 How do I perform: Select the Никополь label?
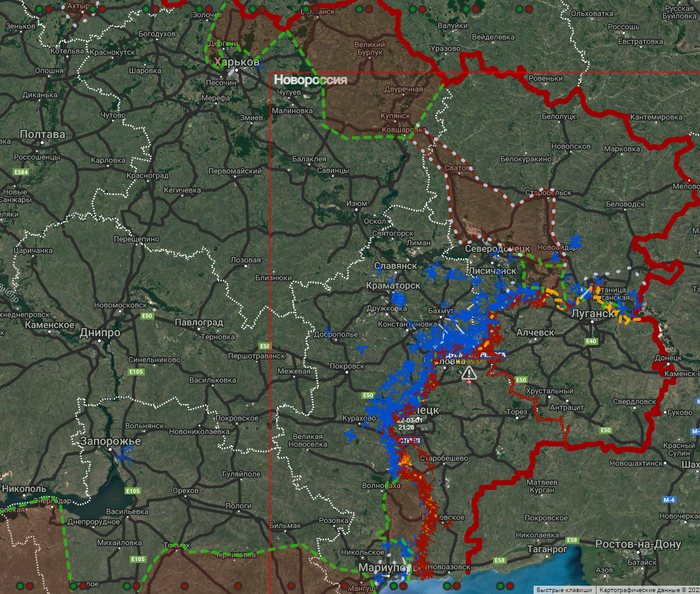[x=24, y=489]
